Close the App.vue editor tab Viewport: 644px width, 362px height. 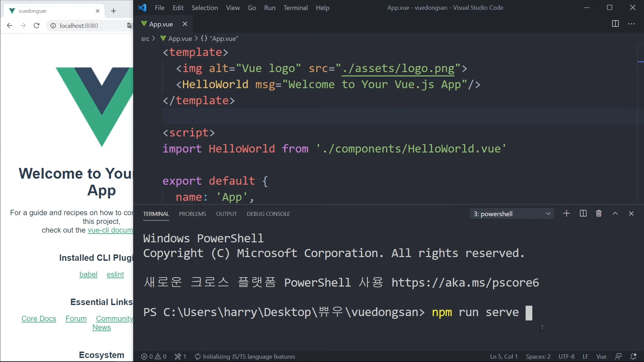[x=185, y=24]
